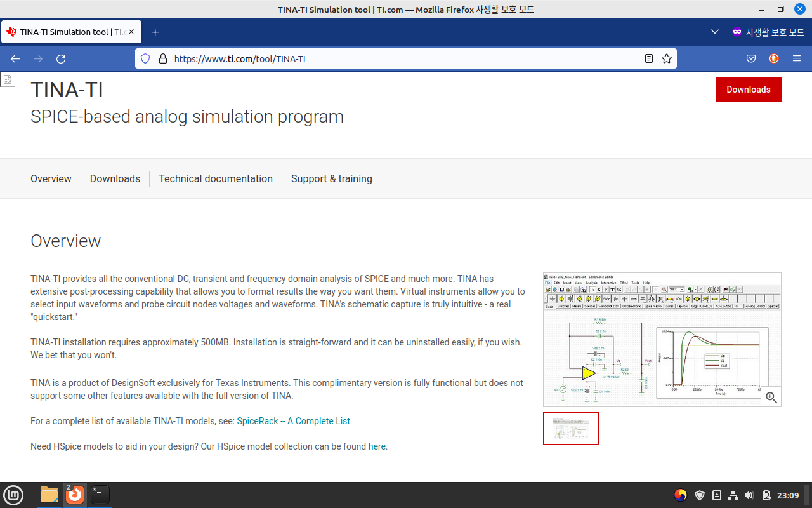Go to the Overview section tab

pos(51,178)
